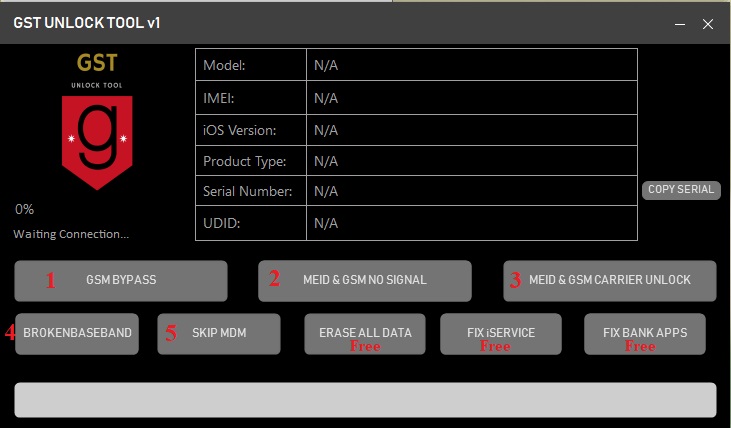Open FIX BANK APPS free tool

(645, 334)
